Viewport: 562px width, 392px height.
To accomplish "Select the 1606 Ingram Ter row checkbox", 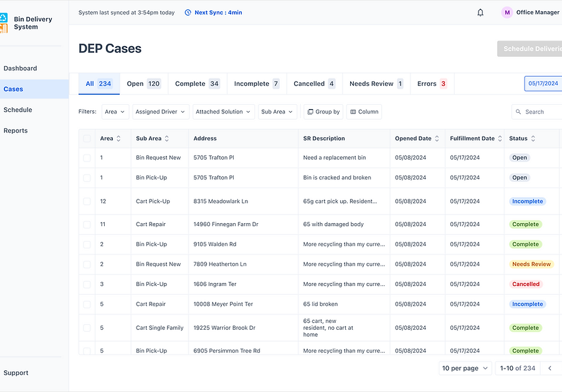I will (87, 284).
